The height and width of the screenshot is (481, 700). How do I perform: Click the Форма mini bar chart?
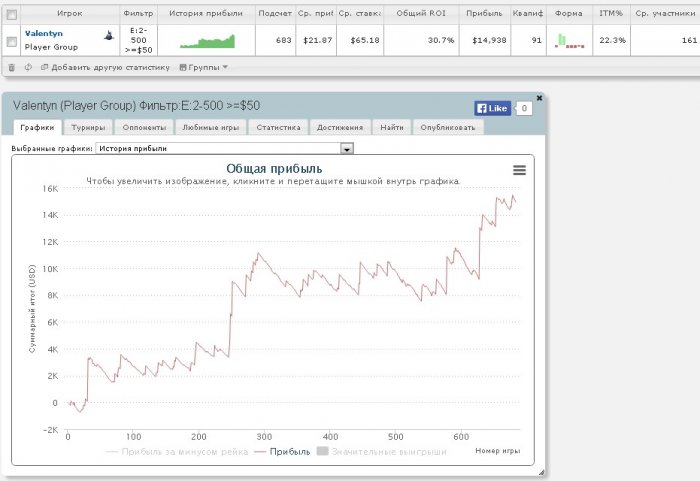[570, 40]
